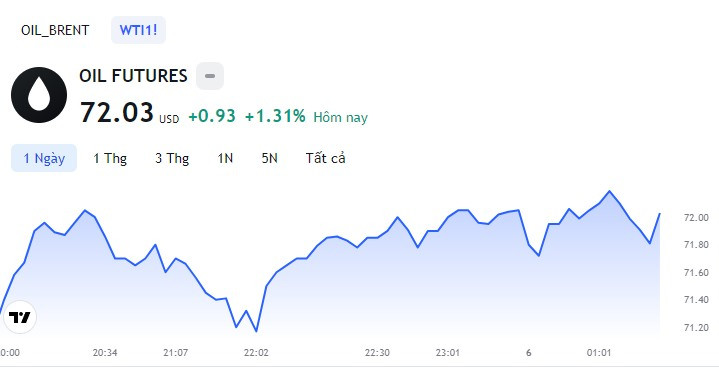The height and width of the screenshot is (368, 719).
Task: Click the oil drop logo icon
Action: 39,95
